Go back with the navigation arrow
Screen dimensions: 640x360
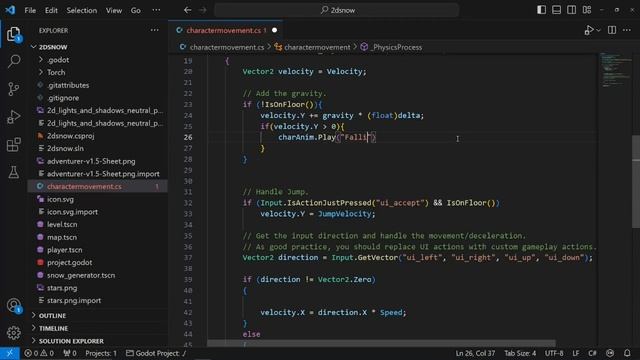(x=187, y=10)
